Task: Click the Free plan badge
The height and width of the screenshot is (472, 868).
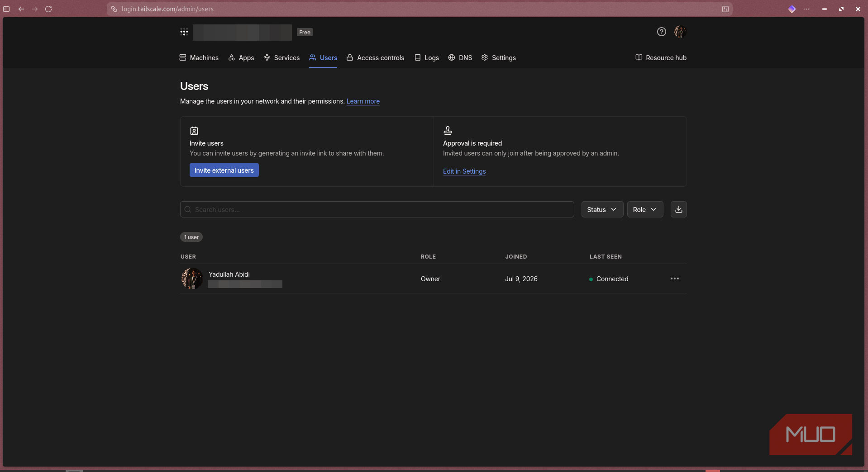Action: point(305,32)
